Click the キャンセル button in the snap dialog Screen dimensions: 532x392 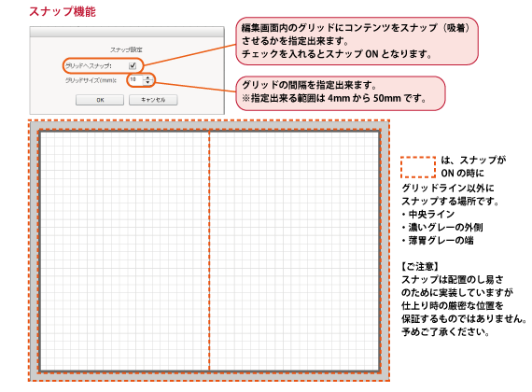(153, 100)
